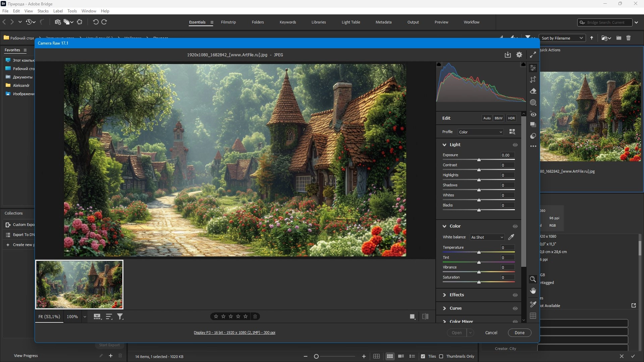
Task: Open the dropdown arrow next to Open button
Action: [470, 333]
